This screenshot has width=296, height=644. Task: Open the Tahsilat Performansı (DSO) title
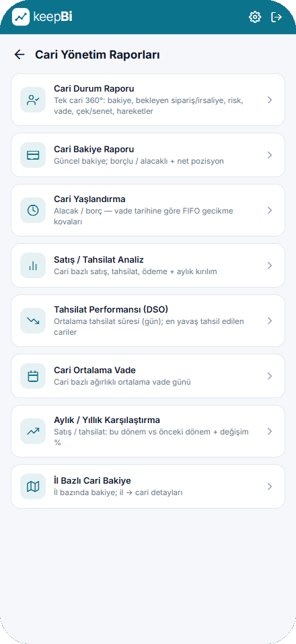point(111,310)
